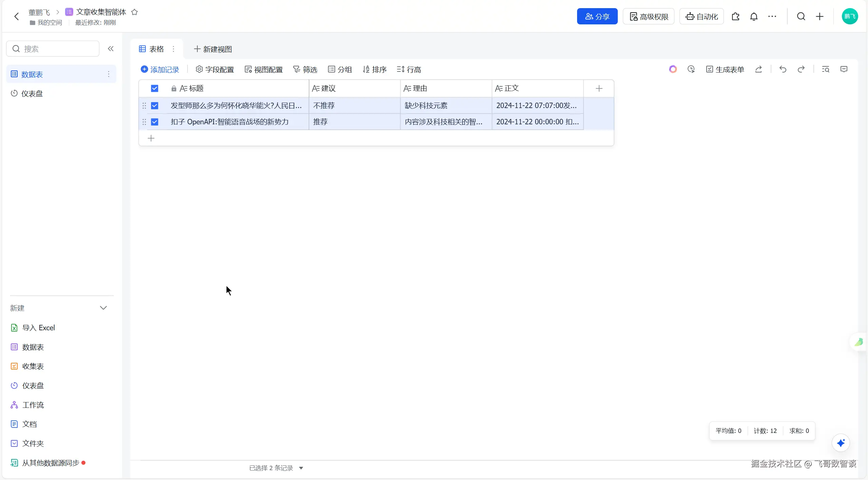Collapse the sidebar with double-chevron icon

tap(111, 49)
